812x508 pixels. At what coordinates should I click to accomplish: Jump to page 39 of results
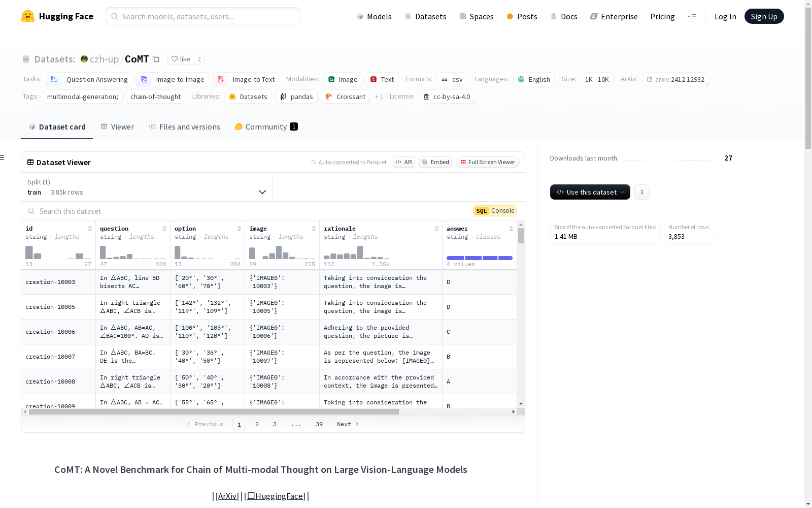pyautogui.click(x=319, y=424)
